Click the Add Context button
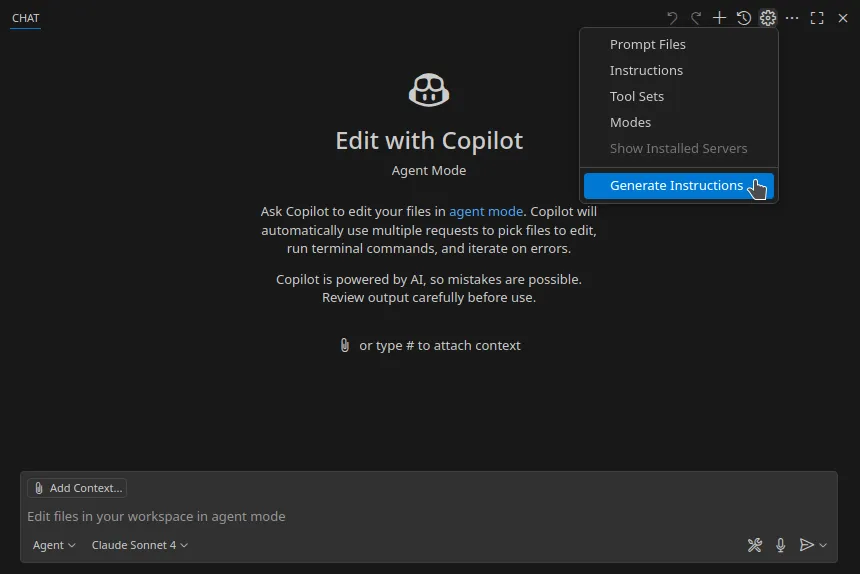The width and height of the screenshot is (860, 574). (77, 488)
